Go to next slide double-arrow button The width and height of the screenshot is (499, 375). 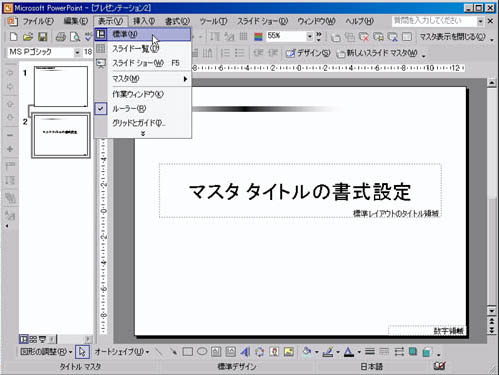click(x=492, y=330)
